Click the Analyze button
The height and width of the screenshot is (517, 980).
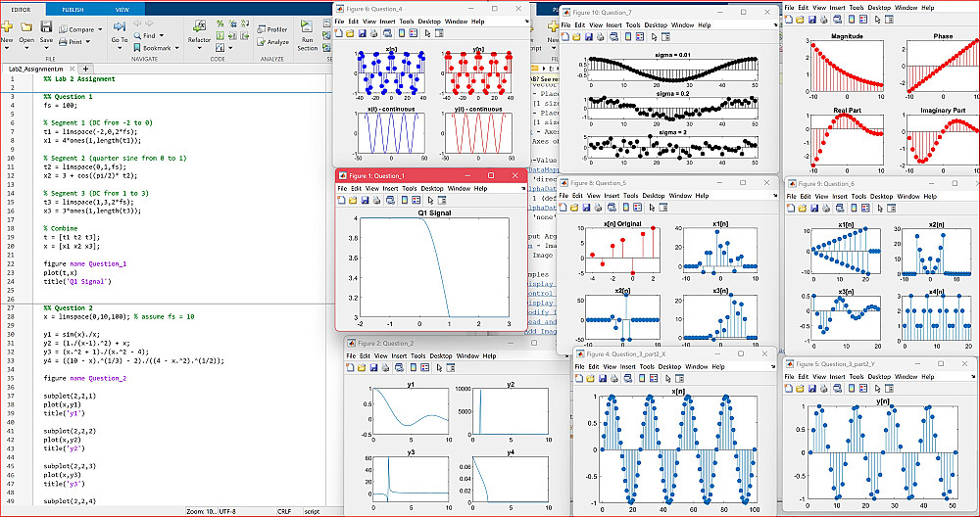click(x=272, y=42)
